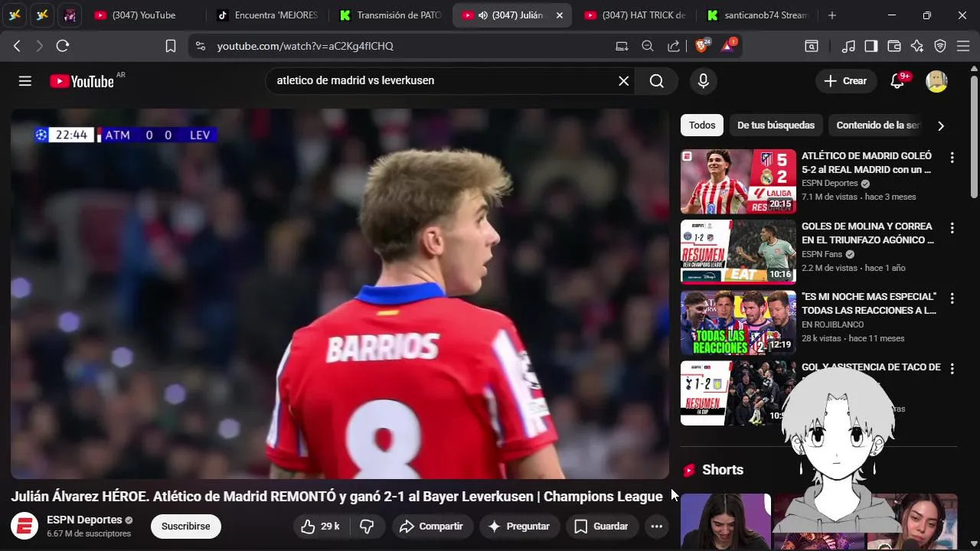Image resolution: width=980 pixels, height=551 pixels.
Task: Open the Playlist music note icon
Action: pyautogui.click(x=848, y=46)
